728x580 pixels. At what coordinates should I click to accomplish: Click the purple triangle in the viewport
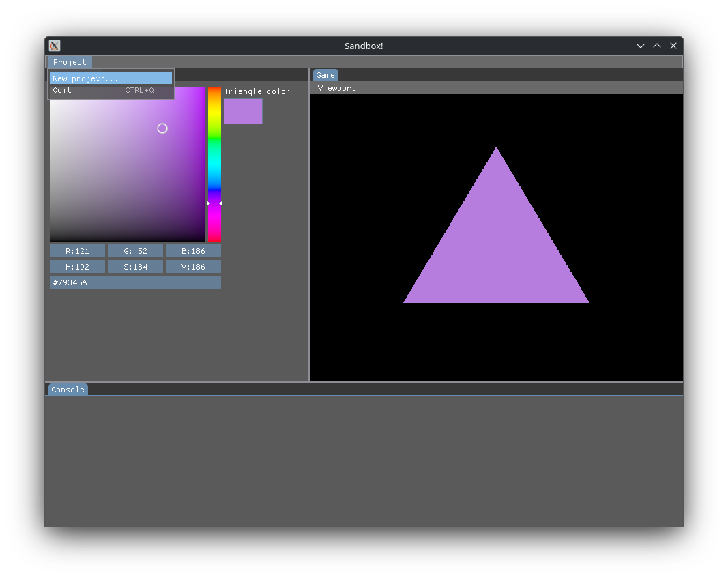click(x=496, y=252)
